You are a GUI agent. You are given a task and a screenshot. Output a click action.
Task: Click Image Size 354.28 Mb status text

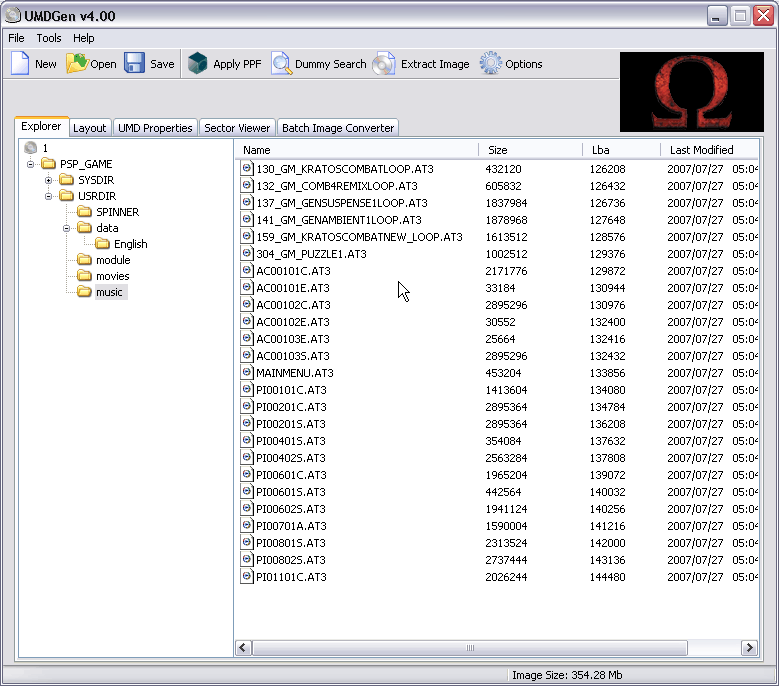(567, 675)
